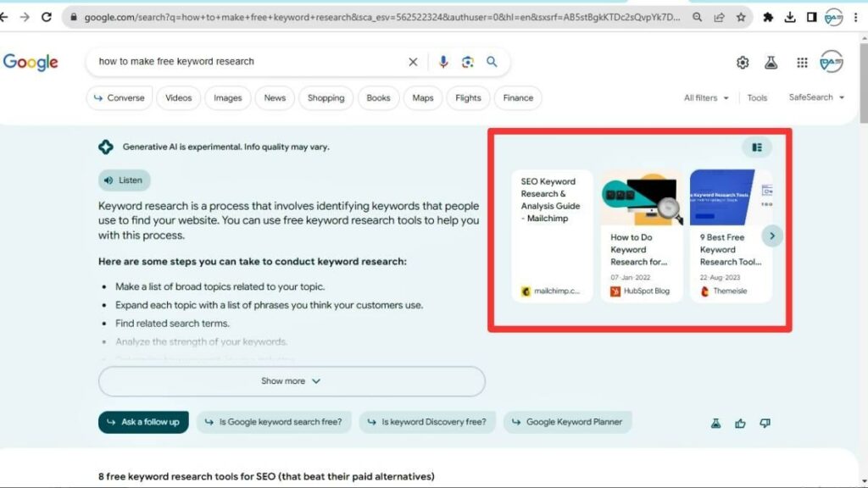This screenshot has width=868, height=488.
Task: Open the browser downloads icon
Action: click(x=790, y=17)
